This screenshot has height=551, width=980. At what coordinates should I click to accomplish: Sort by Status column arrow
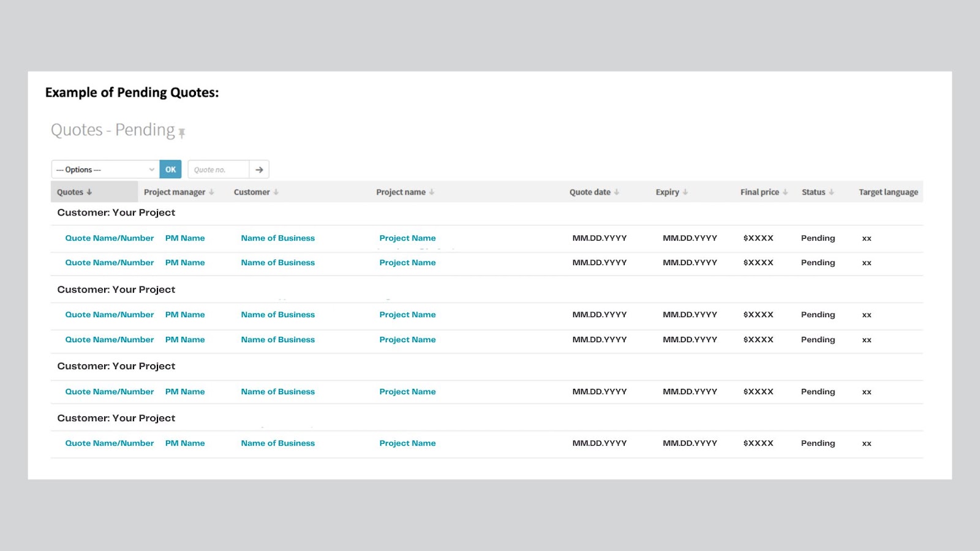click(831, 192)
